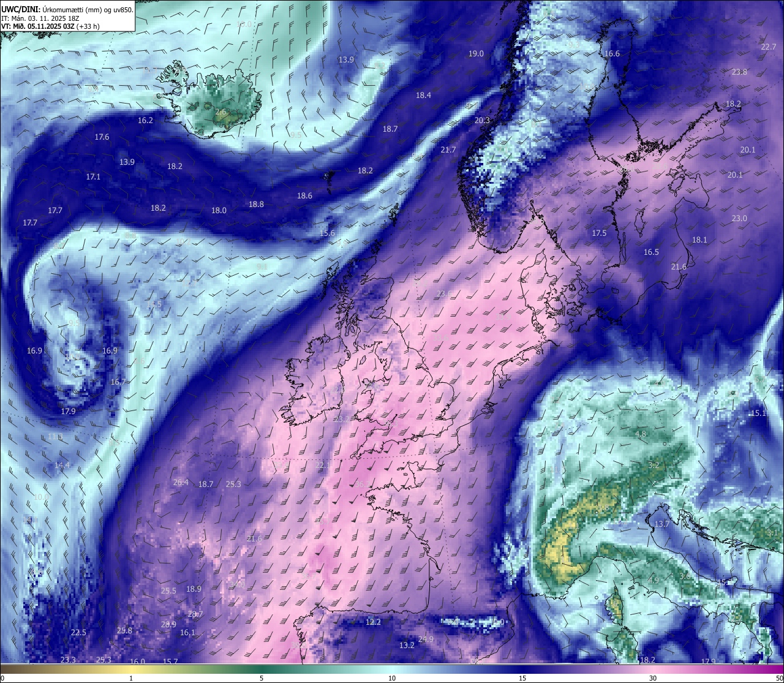This screenshot has width=784, height=683.
Task: Click the 18.1 value on the map
Action: pyautogui.click(x=699, y=240)
